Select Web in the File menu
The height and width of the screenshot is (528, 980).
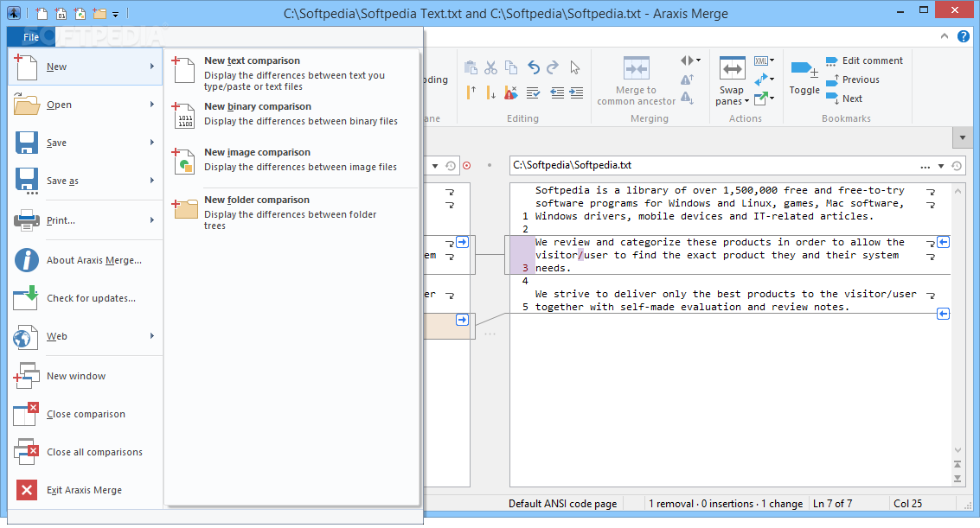(x=85, y=336)
